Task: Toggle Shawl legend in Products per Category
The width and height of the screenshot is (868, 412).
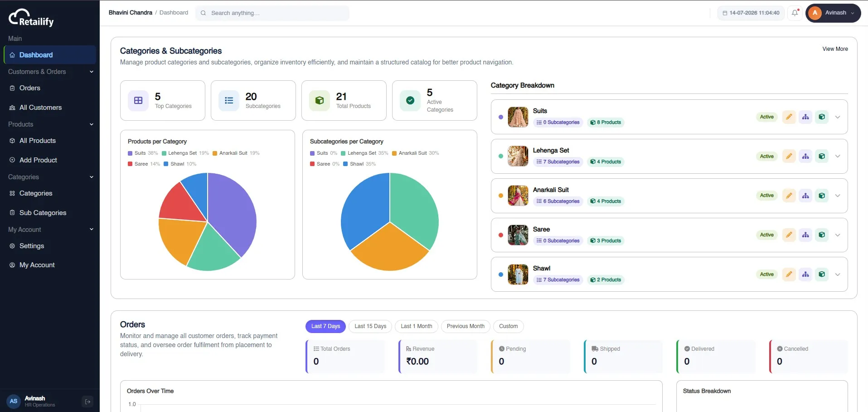Action: click(180, 164)
